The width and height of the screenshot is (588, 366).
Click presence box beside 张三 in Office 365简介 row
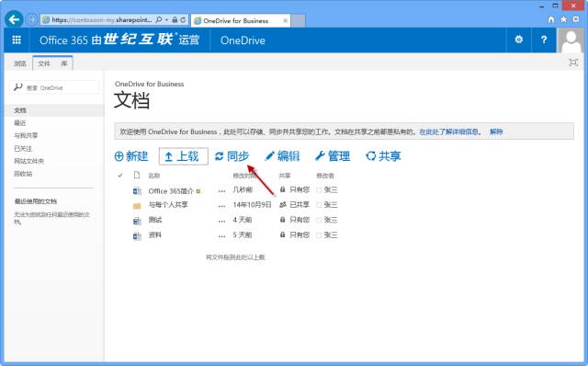click(319, 190)
